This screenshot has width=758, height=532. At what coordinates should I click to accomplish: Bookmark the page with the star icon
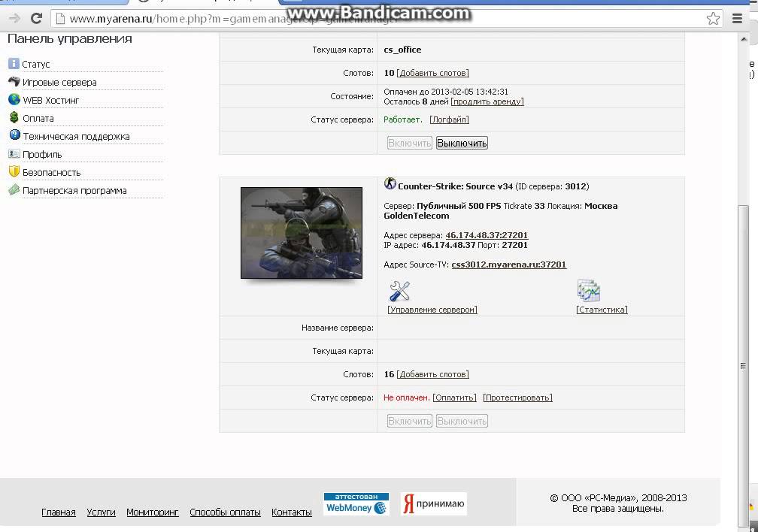pyautogui.click(x=713, y=19)
